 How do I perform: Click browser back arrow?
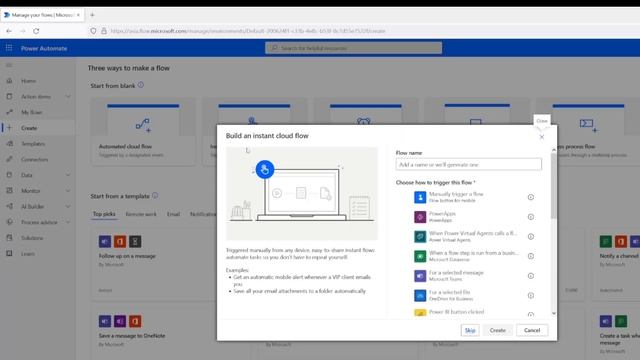[x=9, y=31]
